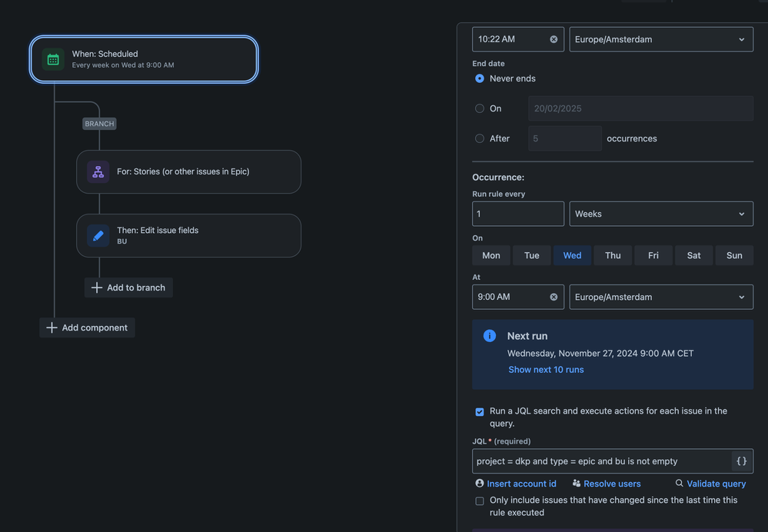Select the For: Stories branch component
Viewport: 768px width, 532px height.
(x=188, y=172)
